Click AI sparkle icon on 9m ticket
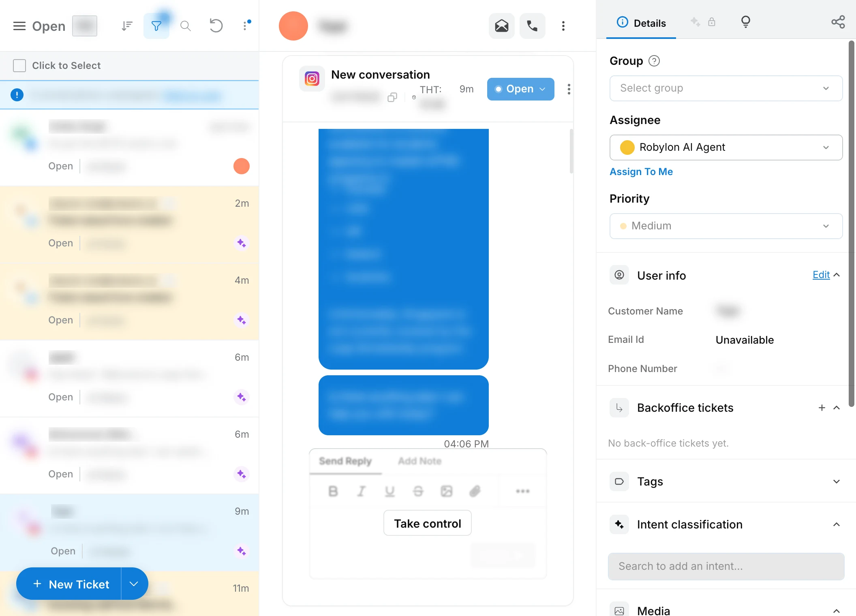856x616 pixels. [241, 551]
